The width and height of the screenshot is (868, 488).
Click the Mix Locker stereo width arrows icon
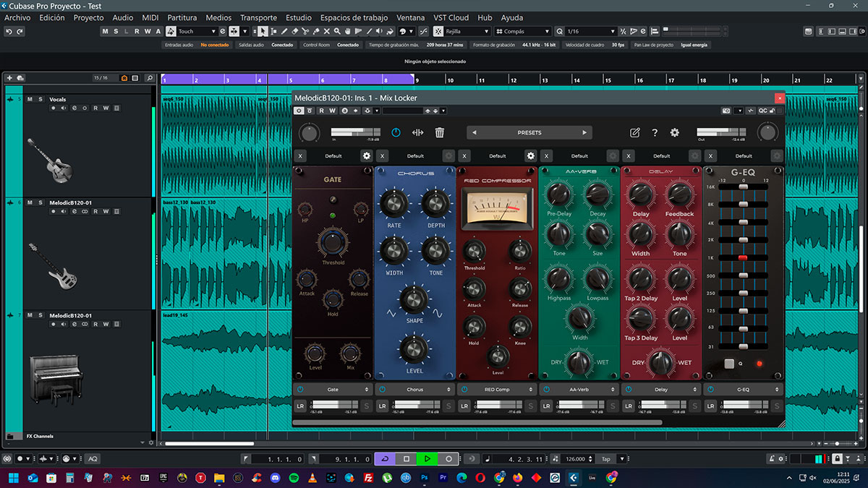417,132
